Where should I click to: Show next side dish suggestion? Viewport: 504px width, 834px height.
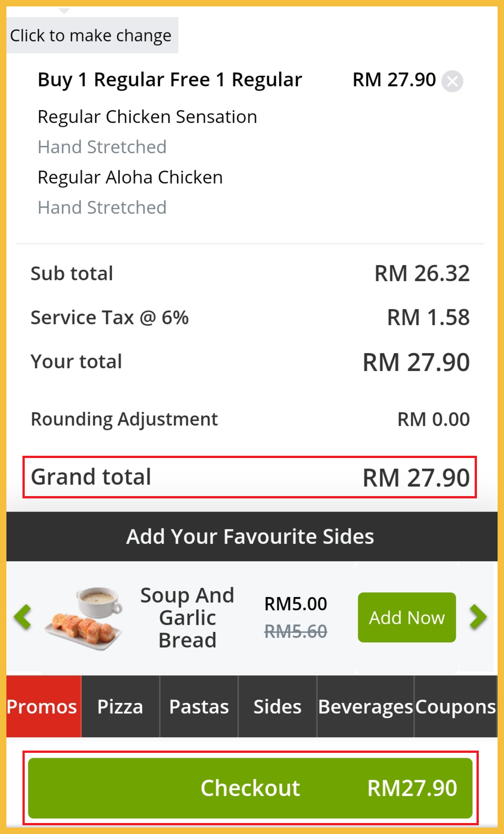click(x=478, y=617)
